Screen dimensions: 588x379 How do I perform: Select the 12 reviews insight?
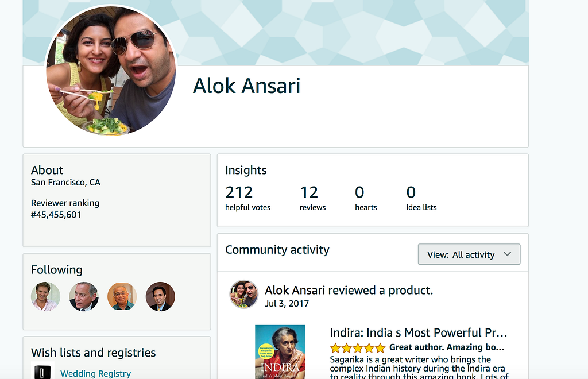coord(312,198)
